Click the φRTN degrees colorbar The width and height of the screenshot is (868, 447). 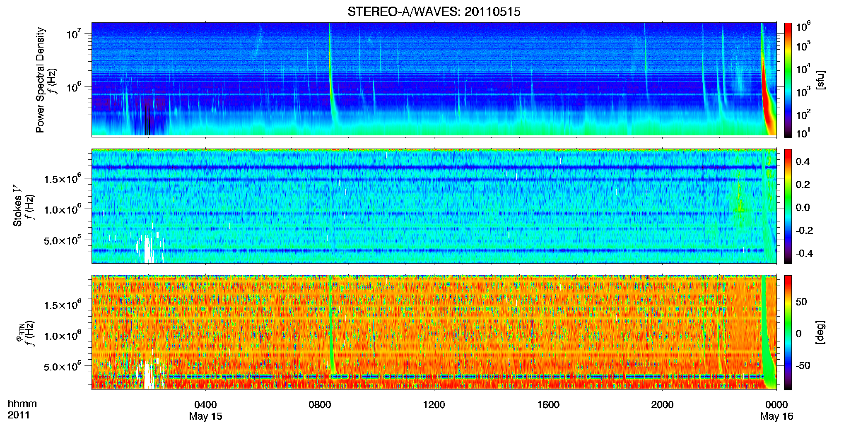coord(788,332)
